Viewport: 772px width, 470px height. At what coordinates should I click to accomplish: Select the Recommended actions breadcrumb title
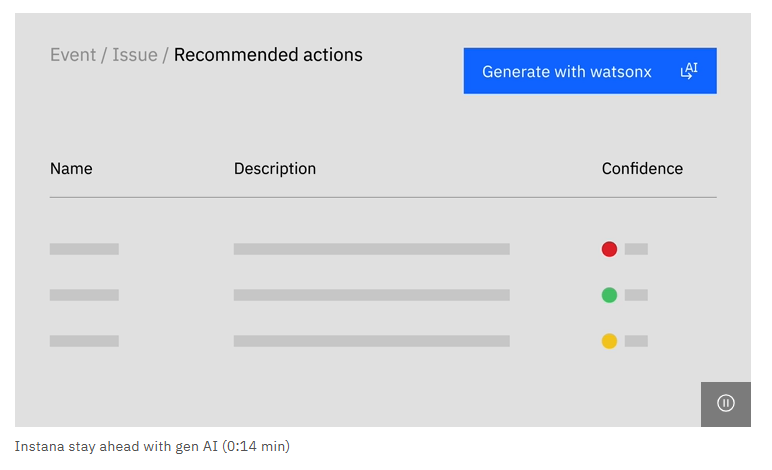(x=268, y=55)
